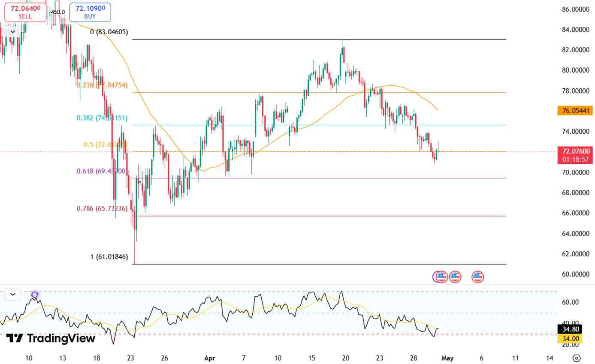The height and width of the screenshot is (364, 595).
Task: Click the orange 76.05441 moving average price label
Action: pos(574,111)
